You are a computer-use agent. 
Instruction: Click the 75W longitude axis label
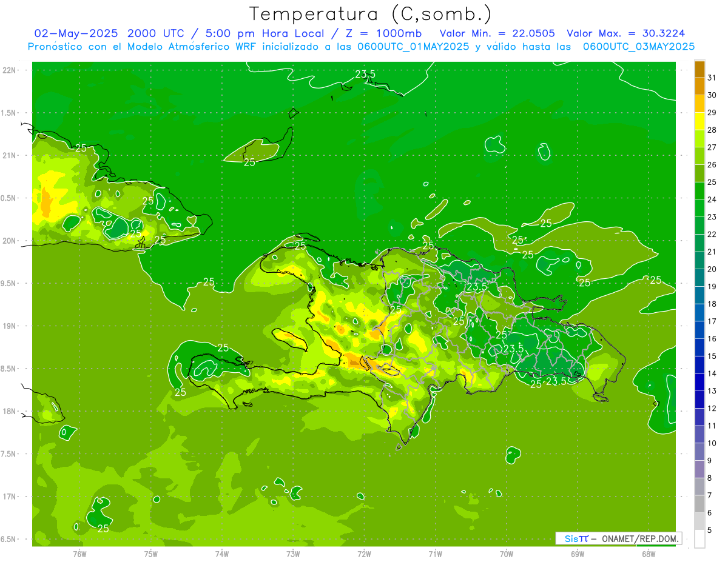click(x=150, y=554)
